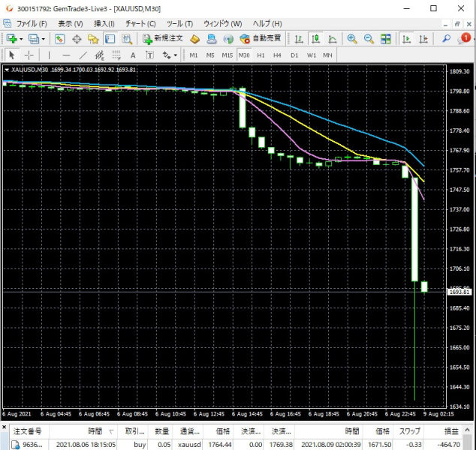Expand the arrows objects dropdown
This screenshot has height=450, width=476.
(176, 55)
